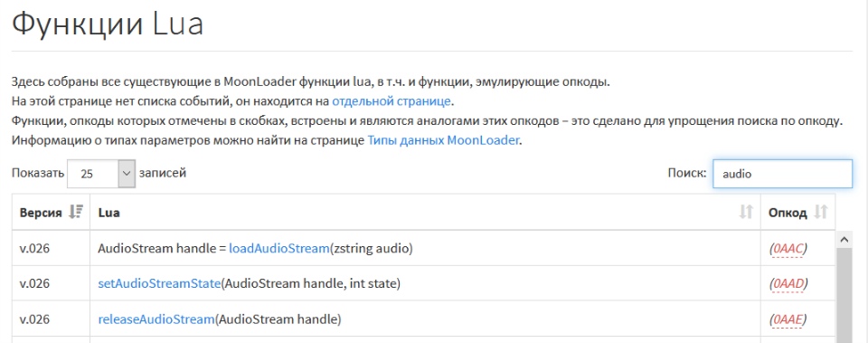Image resolution: width=868 pixels, height=343 pixels.
Task: Sort by Опкод column sort arrows
Action: [x=821, y=213]
